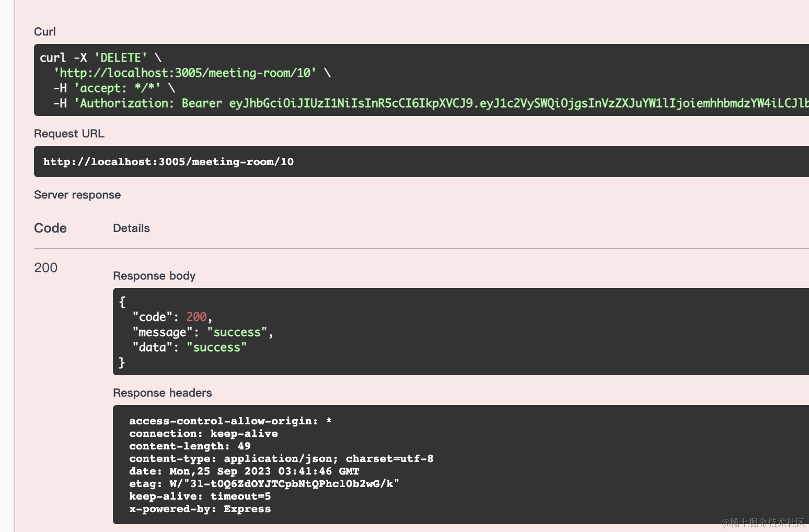Click the Response headers label

pyautogui.click(x=163, y=393)
